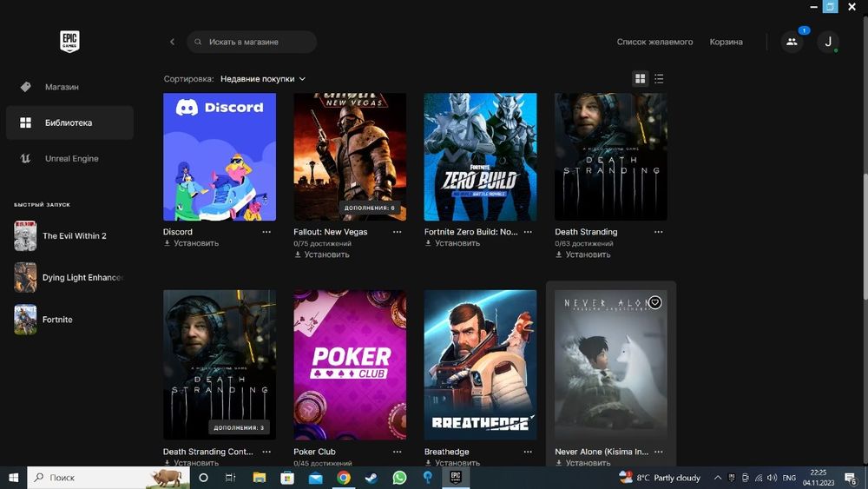Open WhatsApp from taskbar
The height and width of the screenshot is (489, 868).
point(399,478)
